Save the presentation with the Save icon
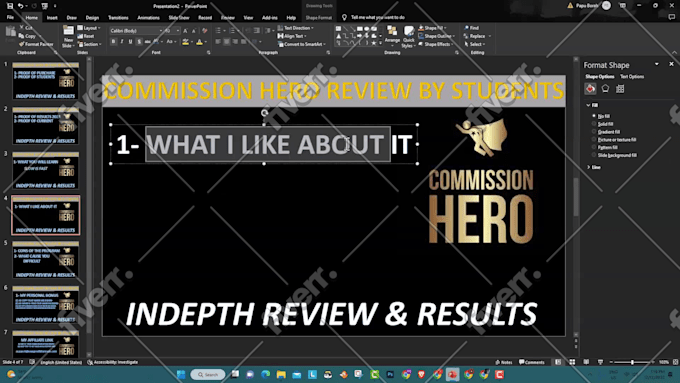The image size is (680, 383). point(10,6)
